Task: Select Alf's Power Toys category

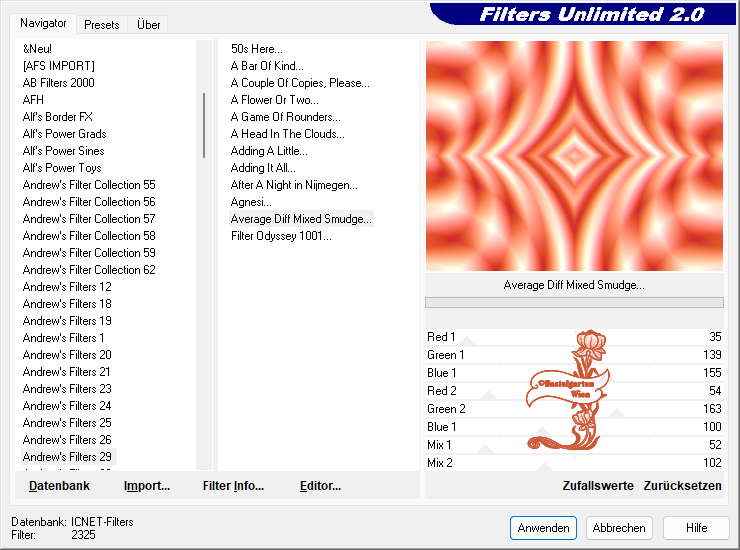Action: (62, 168)
